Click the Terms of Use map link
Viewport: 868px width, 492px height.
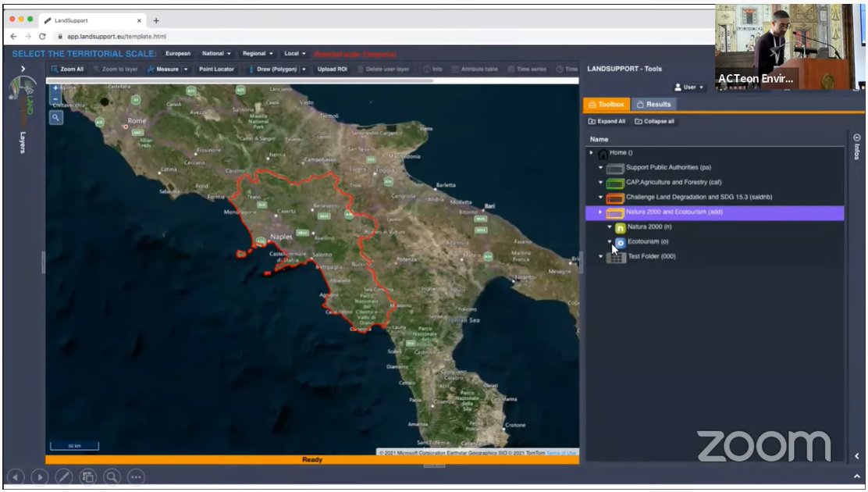[560, 453]
